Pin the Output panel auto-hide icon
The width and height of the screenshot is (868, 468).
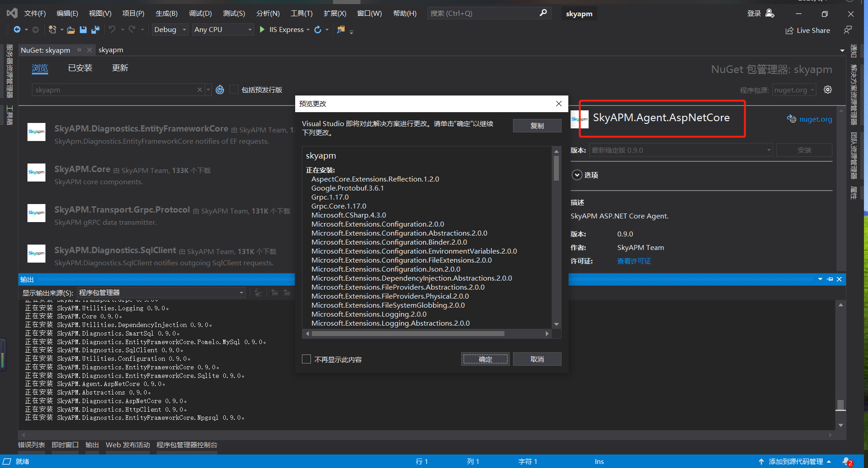point(830,279)
